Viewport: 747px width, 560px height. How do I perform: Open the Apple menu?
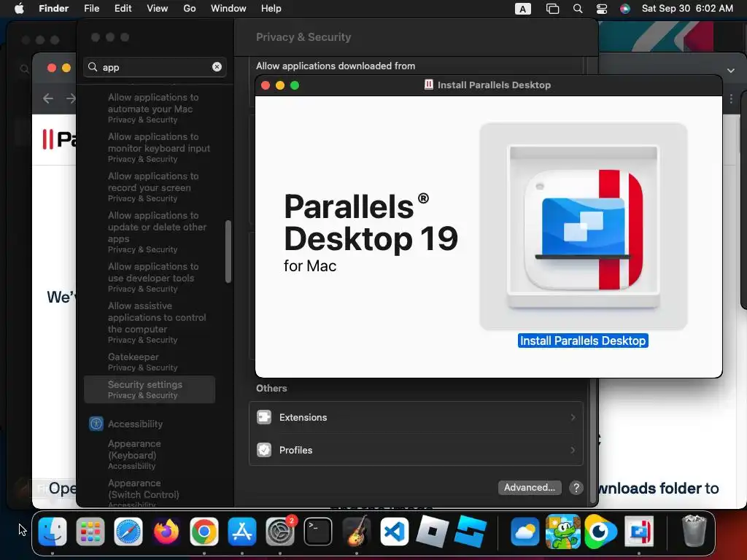(x=19, y=9)
